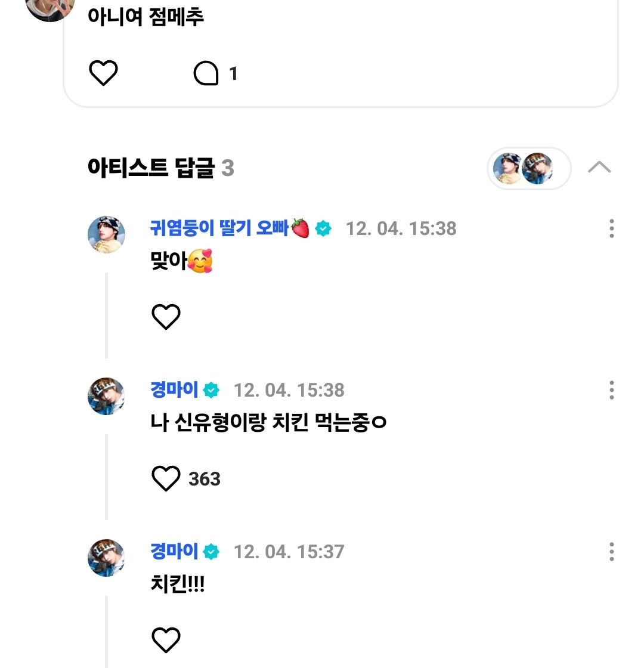Like the reply with 363 likes
Image resolution: width=644 pixels, height=668 pixels.
(166, 478)
